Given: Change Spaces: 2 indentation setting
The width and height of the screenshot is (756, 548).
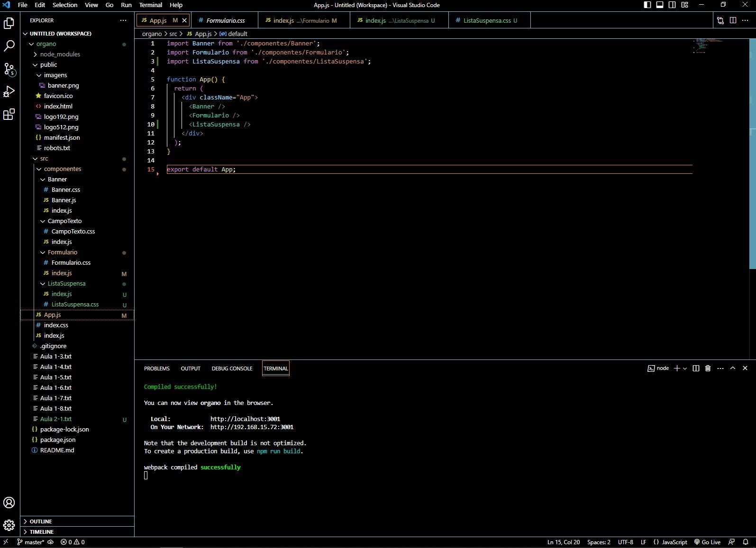Looking at the screenshot, I should click(x=599, y=542).
